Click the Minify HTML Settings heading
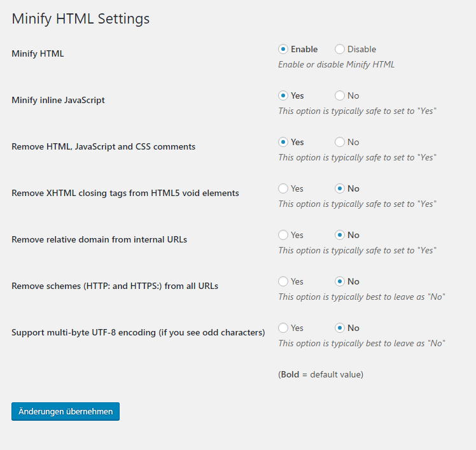Viewport: 476px width, 450px height. coord(80,19)
